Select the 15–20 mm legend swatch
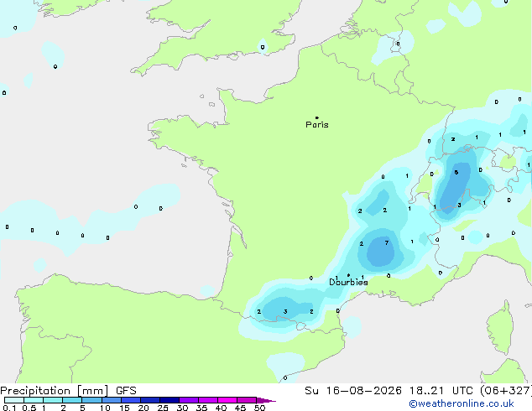Viewport: 532px width, 411px height. [131, 400]
